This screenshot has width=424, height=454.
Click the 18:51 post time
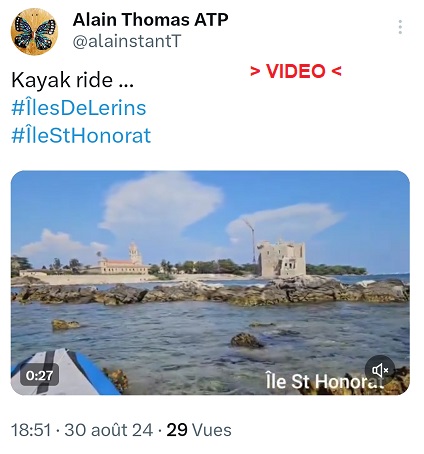point(31,430)
